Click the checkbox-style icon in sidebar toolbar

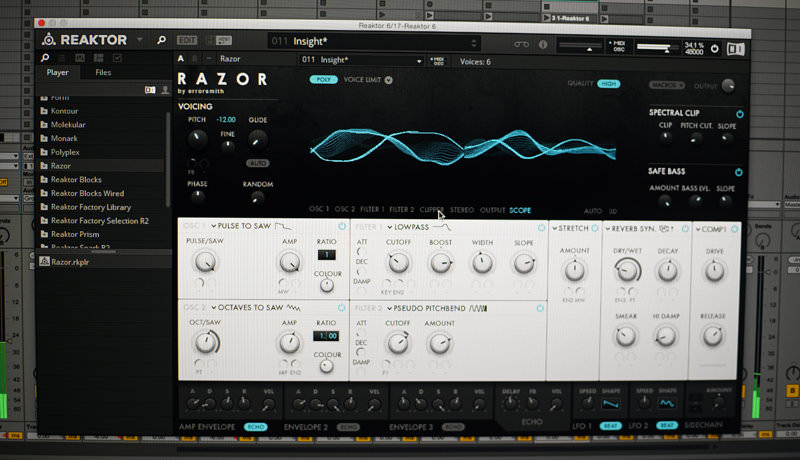pyautogui.click(x=117, y=58)
